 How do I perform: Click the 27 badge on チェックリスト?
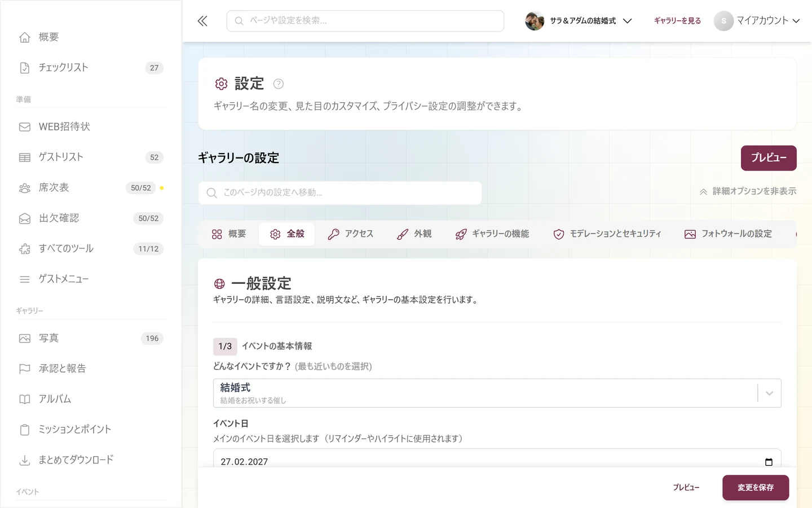[155, 68]
